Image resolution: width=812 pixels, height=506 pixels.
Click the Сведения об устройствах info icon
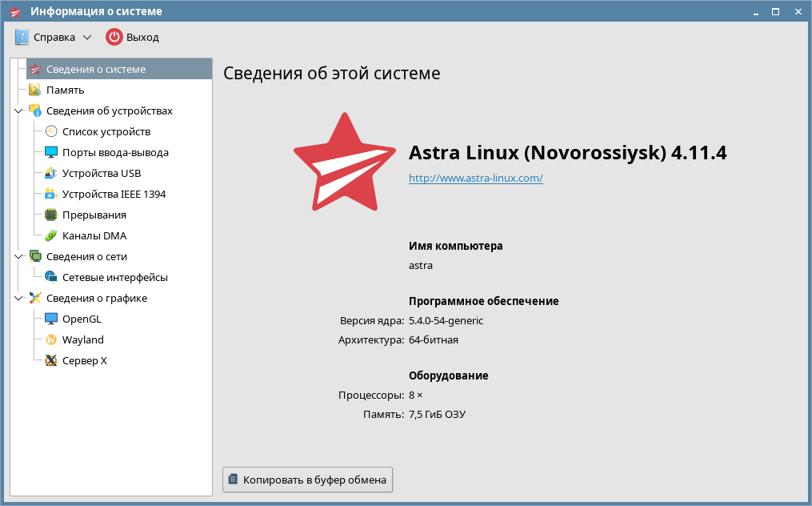tap(35, 110)
